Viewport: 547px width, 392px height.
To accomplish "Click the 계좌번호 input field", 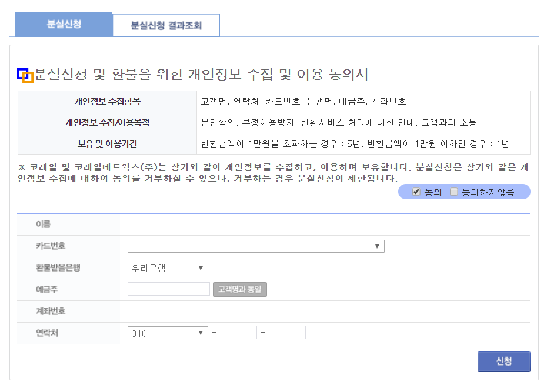I will [184, 310].
